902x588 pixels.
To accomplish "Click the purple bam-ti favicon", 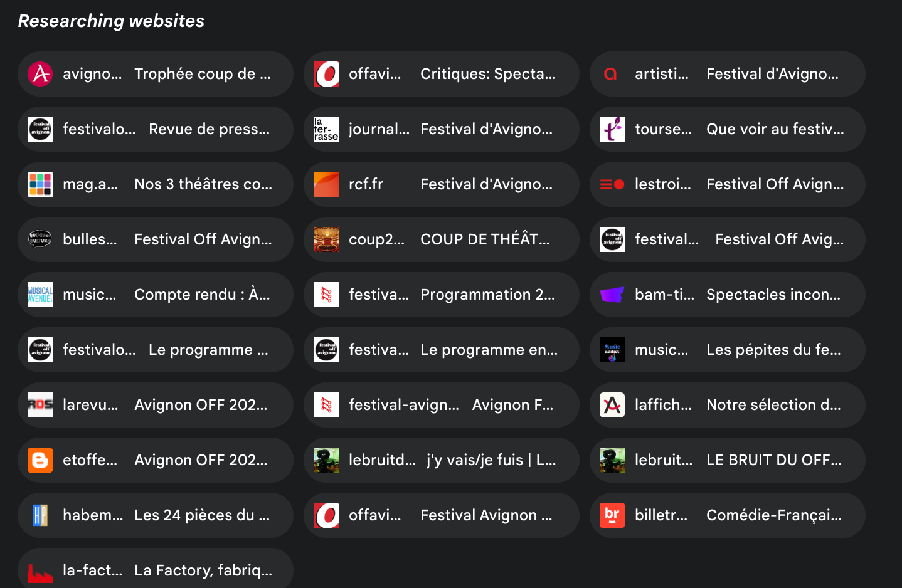I will [612, 295].
